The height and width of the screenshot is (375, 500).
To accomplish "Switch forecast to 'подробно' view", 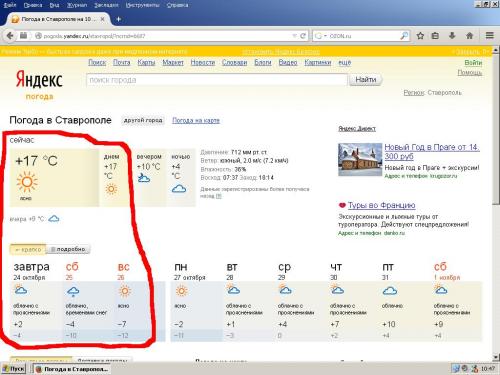I will click(68, 249).
